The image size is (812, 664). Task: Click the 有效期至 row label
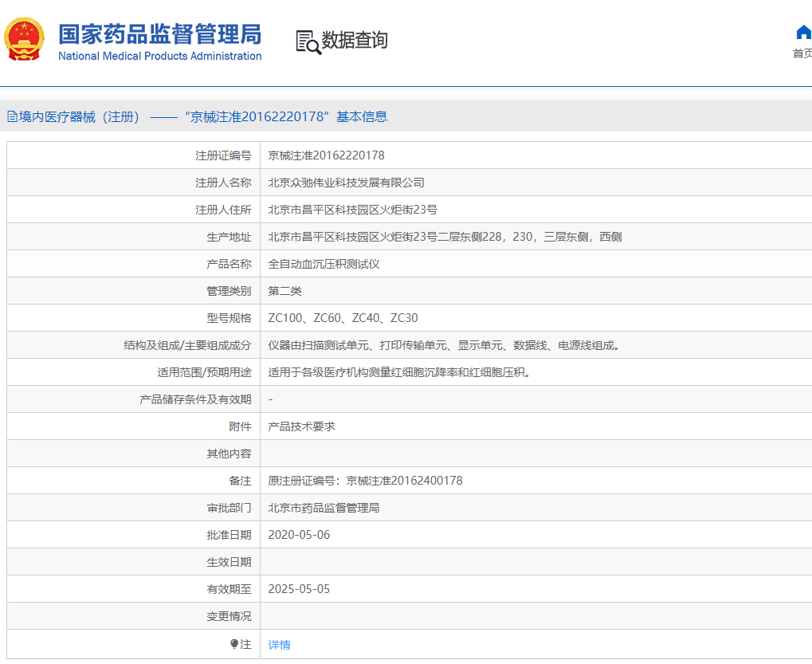(x=229, y=589)
